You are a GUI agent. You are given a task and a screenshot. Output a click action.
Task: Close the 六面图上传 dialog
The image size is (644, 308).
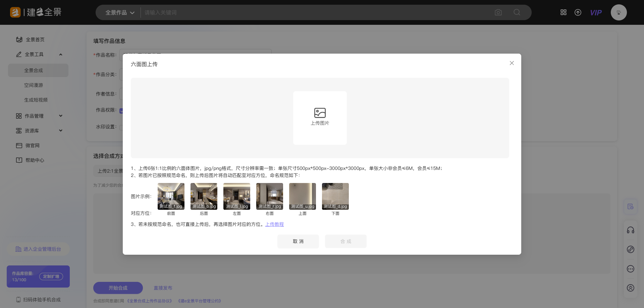512,63
